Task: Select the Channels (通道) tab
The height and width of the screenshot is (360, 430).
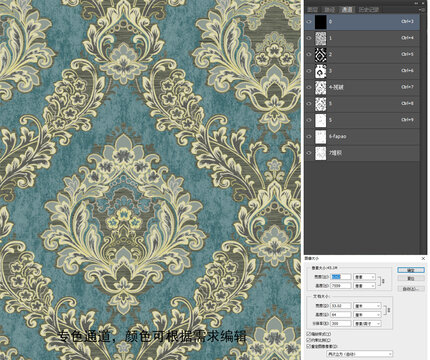Action: 347,10
